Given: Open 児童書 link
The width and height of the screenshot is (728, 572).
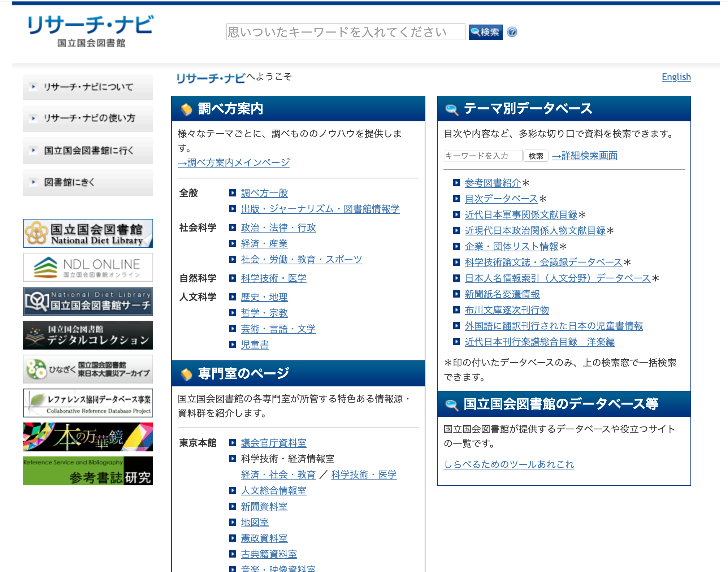Looking at the screenshot, I should (x=255, y=345).
